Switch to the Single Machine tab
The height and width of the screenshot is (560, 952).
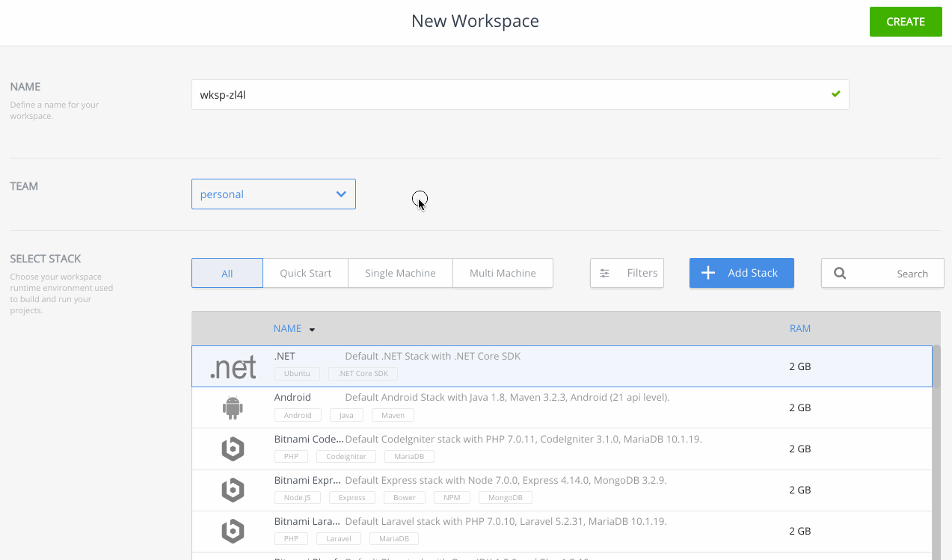tap(400, 273)
